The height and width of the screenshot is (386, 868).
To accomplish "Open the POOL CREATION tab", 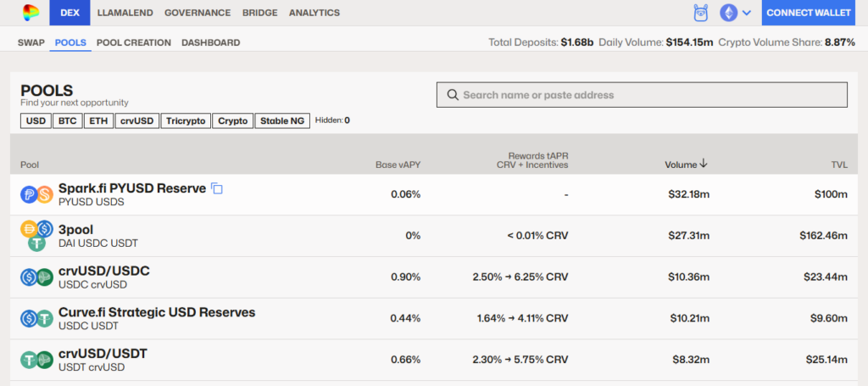I will point(133,42).
